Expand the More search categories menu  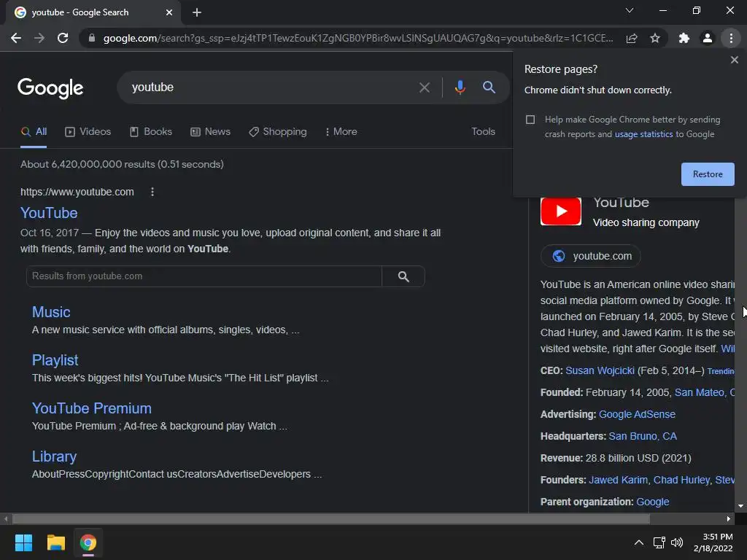click(341, 132)
